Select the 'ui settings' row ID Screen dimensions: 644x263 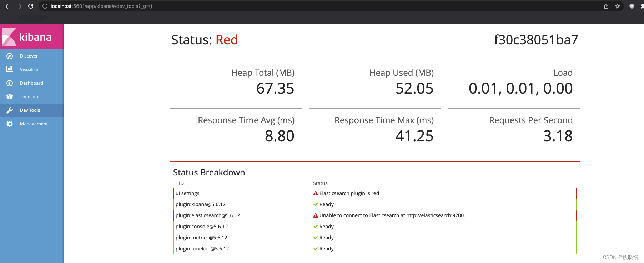point(187,193)
